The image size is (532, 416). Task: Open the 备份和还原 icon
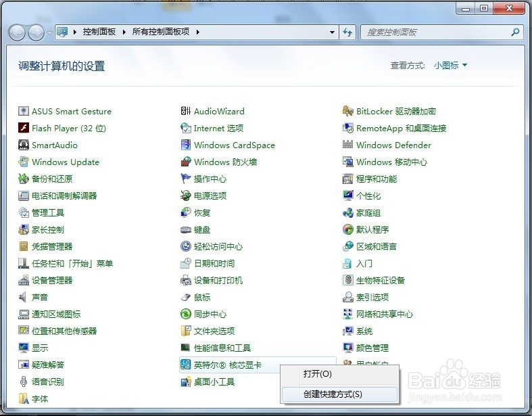pyautogui.click(x=24, y=179)
